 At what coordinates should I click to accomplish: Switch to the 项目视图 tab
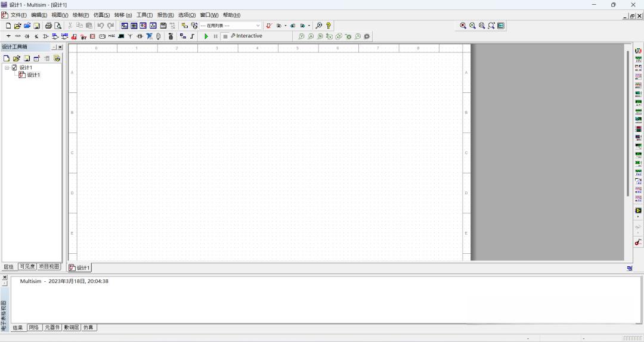click(x=49, y=266)
